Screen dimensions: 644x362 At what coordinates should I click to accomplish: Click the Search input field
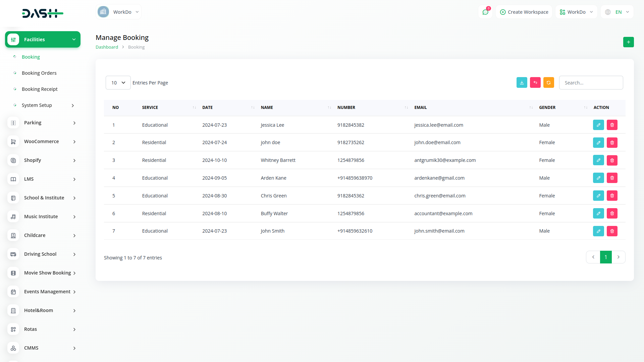[x=591, y=83]
